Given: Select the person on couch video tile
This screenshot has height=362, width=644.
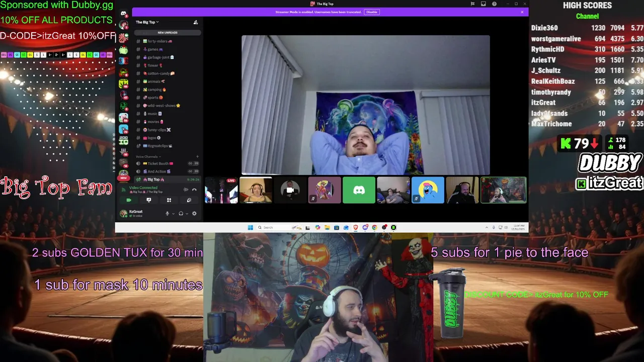Looking at the screenshot, I should (393, 190).
